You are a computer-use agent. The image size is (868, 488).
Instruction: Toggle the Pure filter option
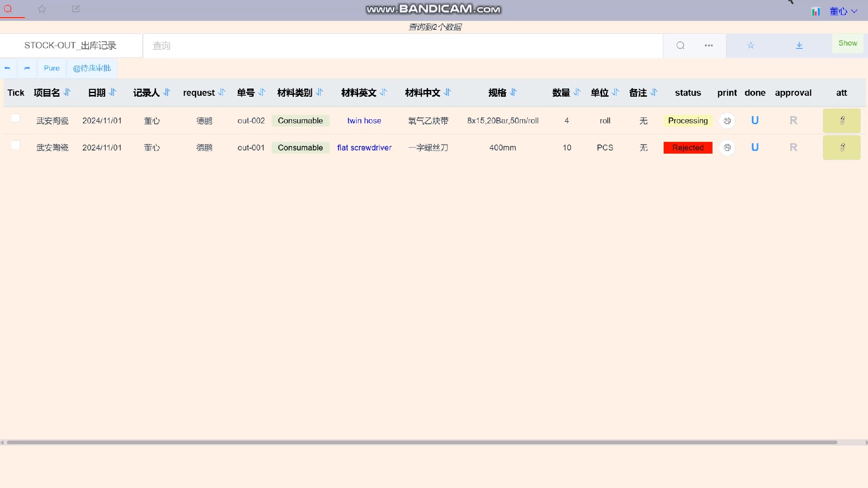(x=52, y=68)
